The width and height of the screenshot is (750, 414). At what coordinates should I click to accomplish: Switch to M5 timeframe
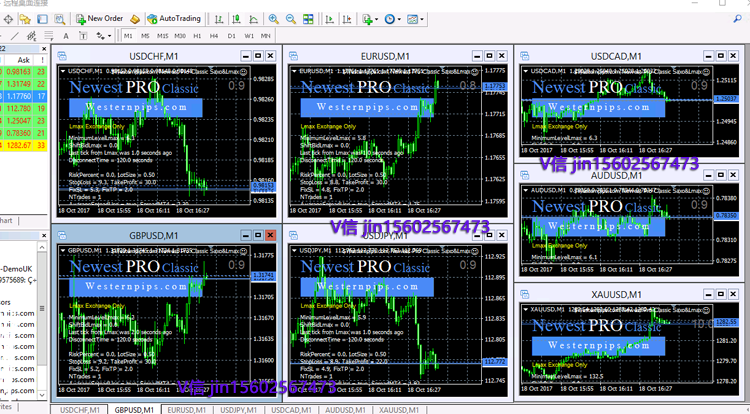(x=145, y=36)
